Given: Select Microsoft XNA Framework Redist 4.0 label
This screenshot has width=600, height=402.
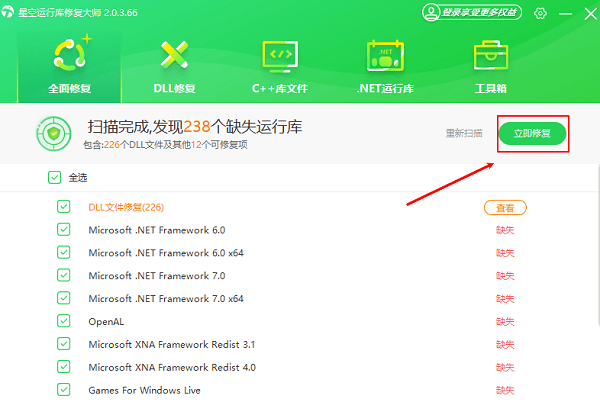Looking at the screenshot, I should coord(172,367).
